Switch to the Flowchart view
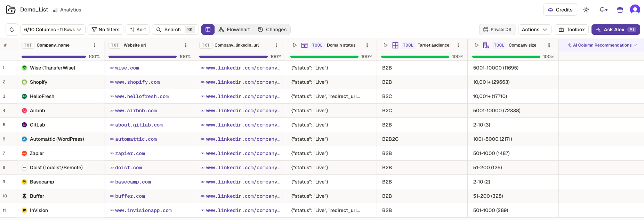This screenshot has height=220, width=644. click(234, 30)
